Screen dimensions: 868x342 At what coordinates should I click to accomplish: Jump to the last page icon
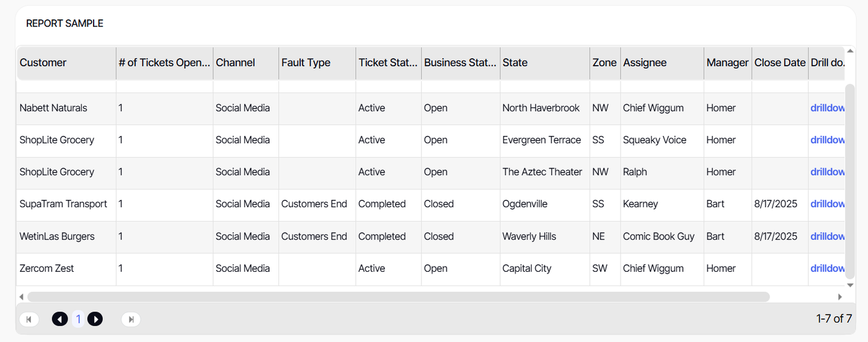[x=131, y=319]
